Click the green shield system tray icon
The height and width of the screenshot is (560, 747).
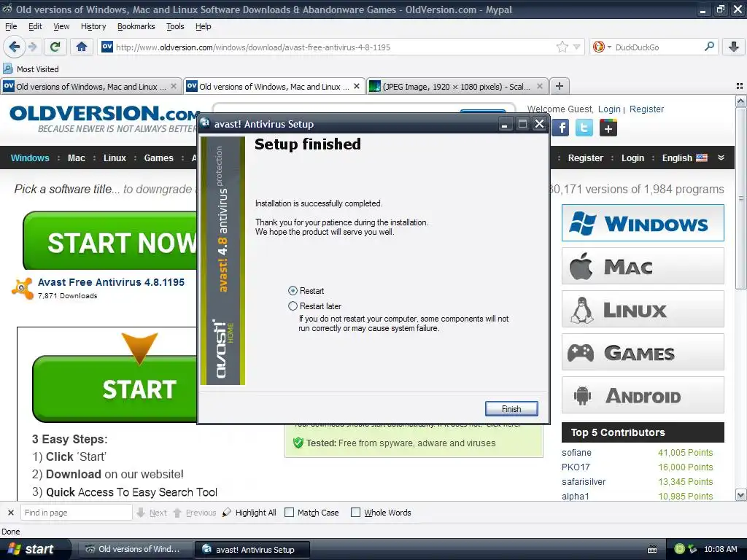coord(680,549)
